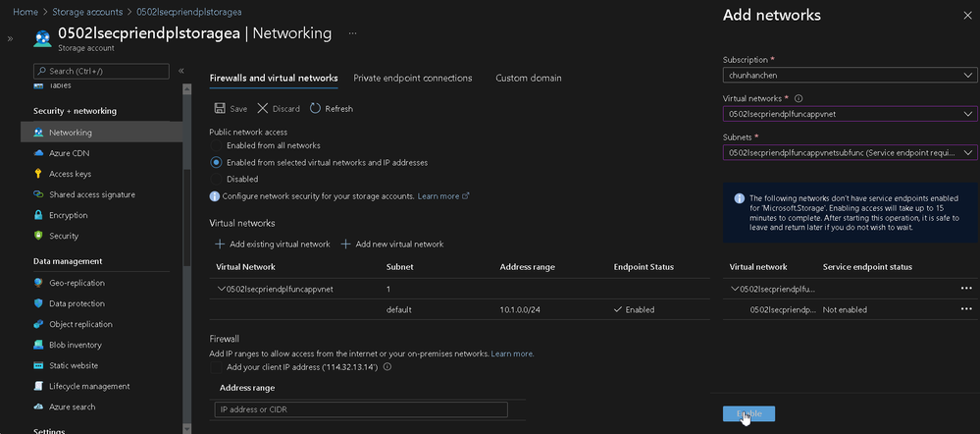Viewport: 980px width, 434px height.
Task: Go to Storage accounts breadcrumb
Action: click(x=87, y=12)
